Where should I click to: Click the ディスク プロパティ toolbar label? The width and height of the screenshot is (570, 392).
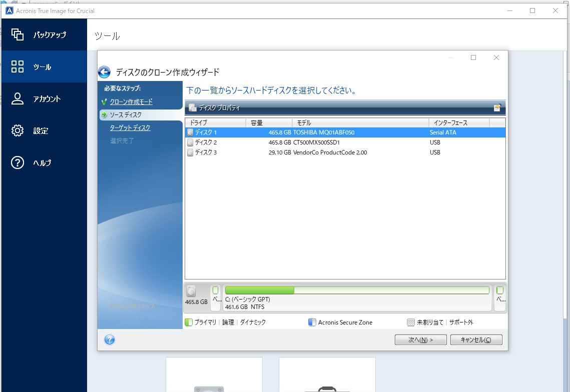[x=219, y=107]
